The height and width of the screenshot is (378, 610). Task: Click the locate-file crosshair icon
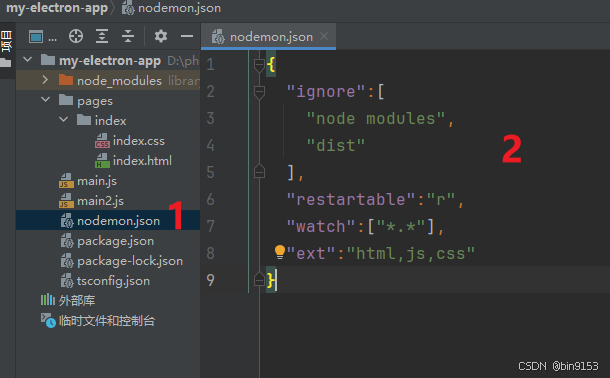[76, 36]
